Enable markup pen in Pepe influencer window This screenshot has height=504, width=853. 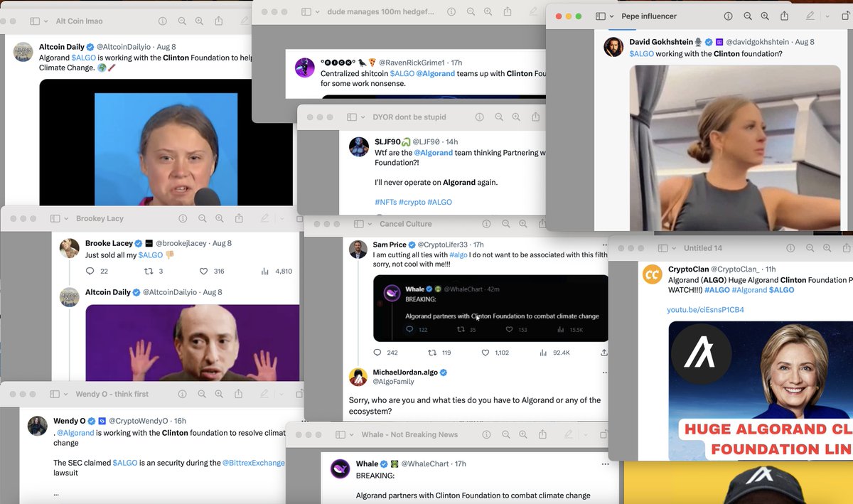coord(810,16)
